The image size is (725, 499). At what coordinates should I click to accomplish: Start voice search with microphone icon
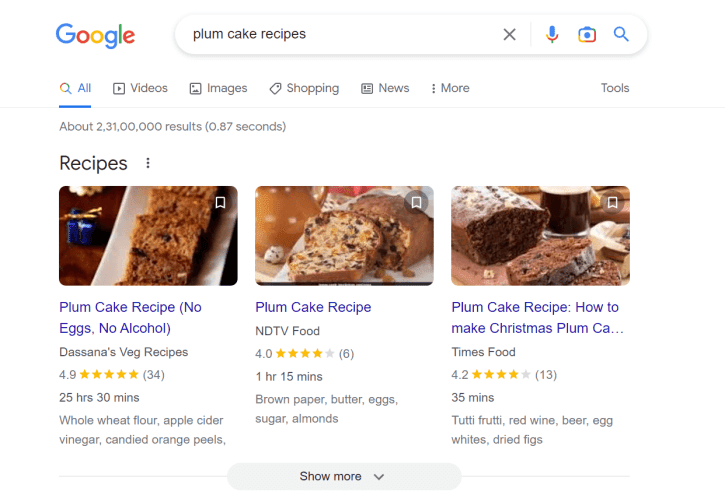coord(552,34)
